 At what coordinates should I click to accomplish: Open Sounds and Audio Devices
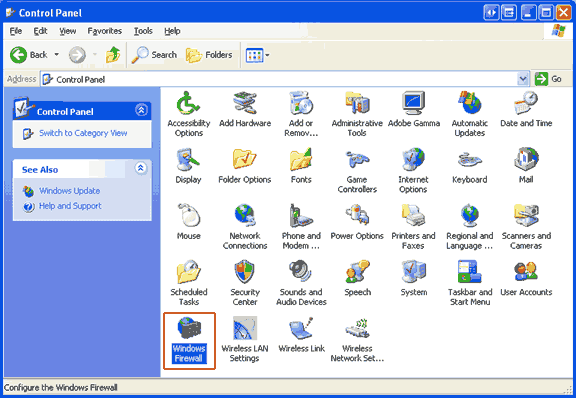point(301,283)
